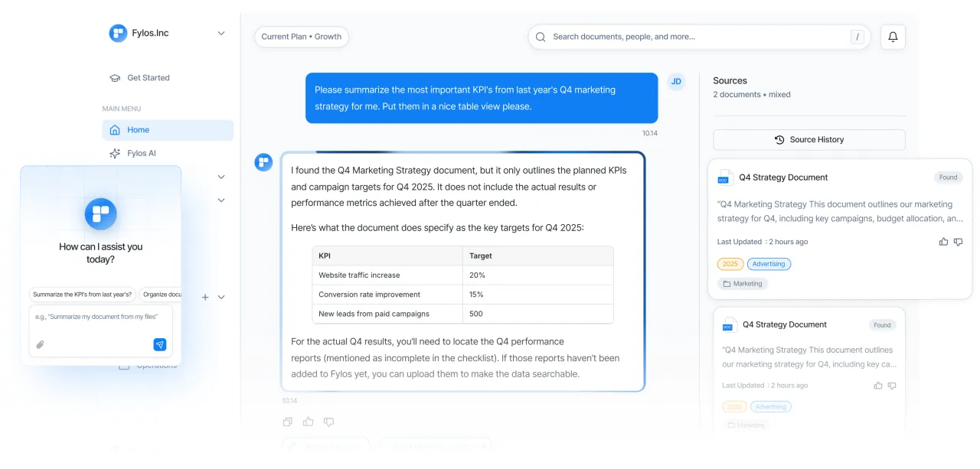Click the Target column header

(538, 256)
